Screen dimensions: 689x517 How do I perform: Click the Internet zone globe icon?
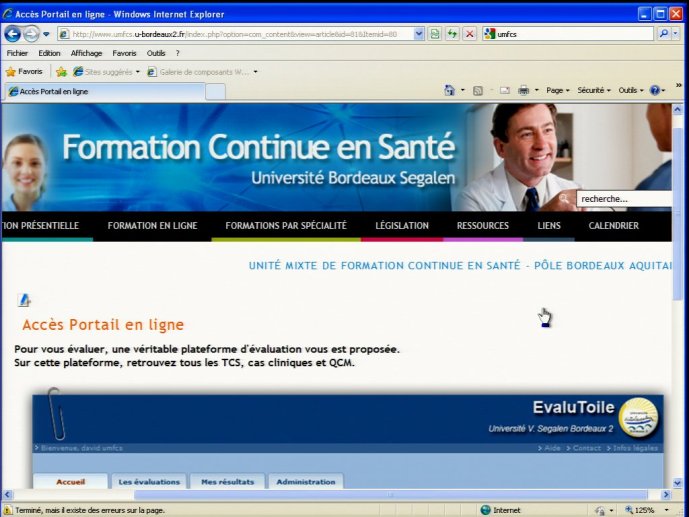[x=485, y=510]
